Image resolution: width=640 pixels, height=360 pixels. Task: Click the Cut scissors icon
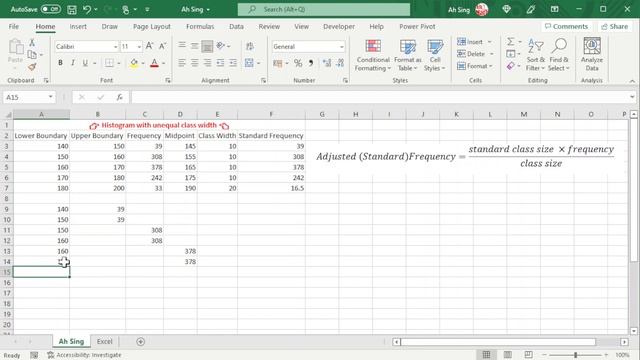32,42
